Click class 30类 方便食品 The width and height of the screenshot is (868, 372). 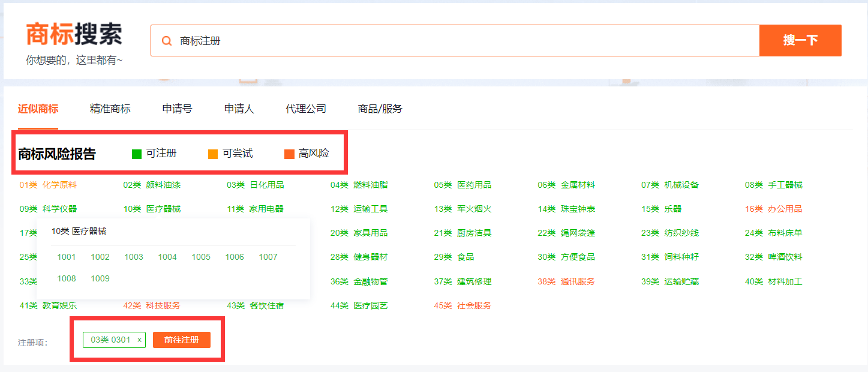point(566,257)
